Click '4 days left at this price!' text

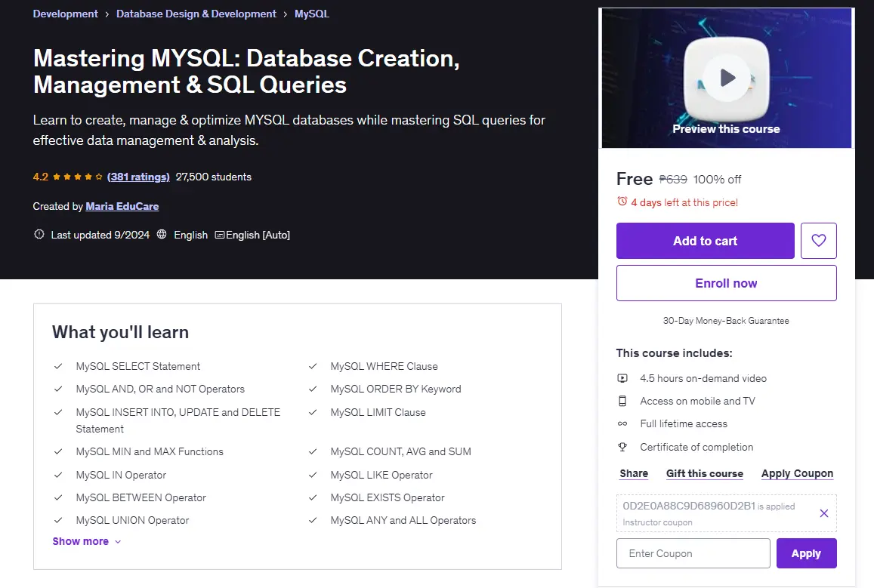(x=684, y=203)
